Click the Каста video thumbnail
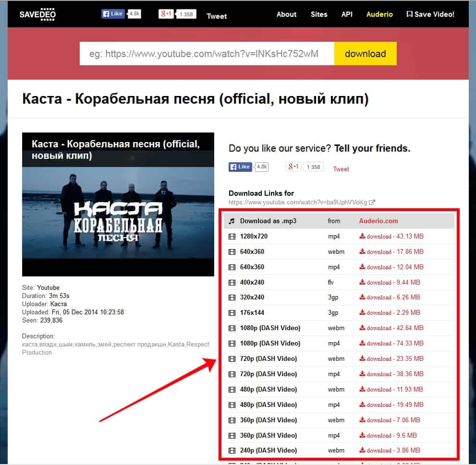This screenshot has height=465, width=476. [x=118, y=204]
